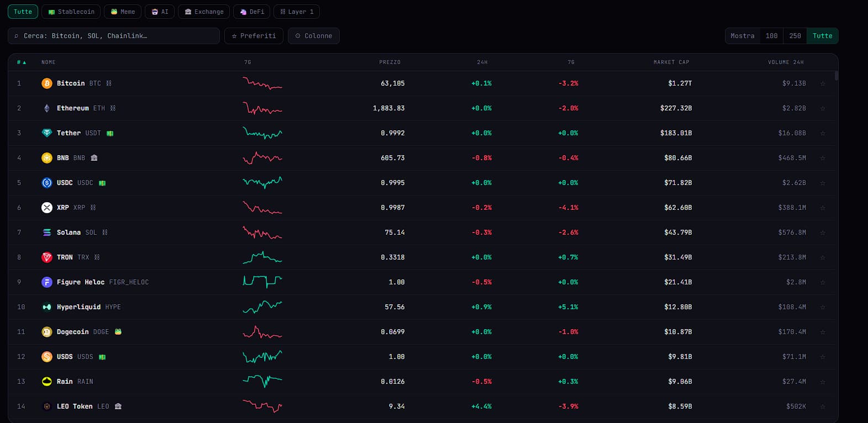Click the magnifier icon in the search box

(17, 36)
